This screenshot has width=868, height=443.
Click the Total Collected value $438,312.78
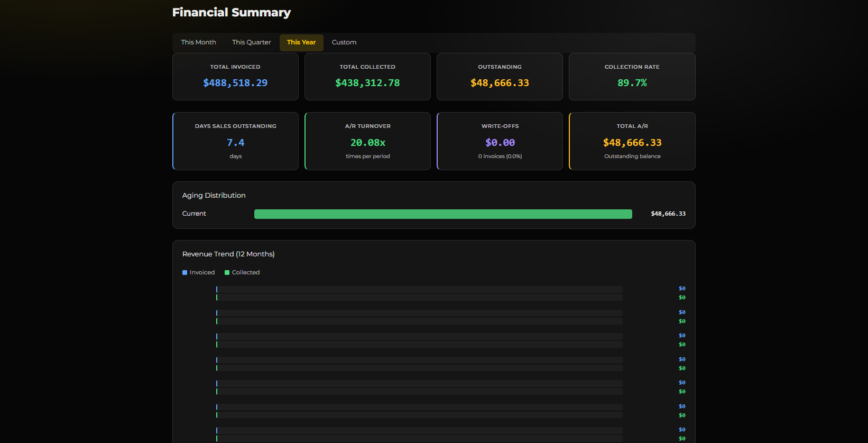click(367, 83)
